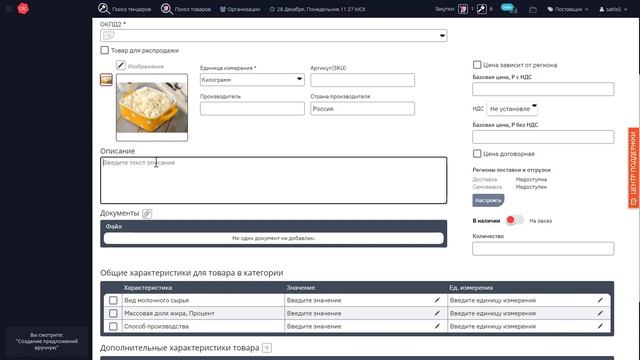This screenshot has height=360, width=640.
Task: Click the 'Создание предложений вручную' sidebar note
Action: pyautogui.click(x=47, y=341)
